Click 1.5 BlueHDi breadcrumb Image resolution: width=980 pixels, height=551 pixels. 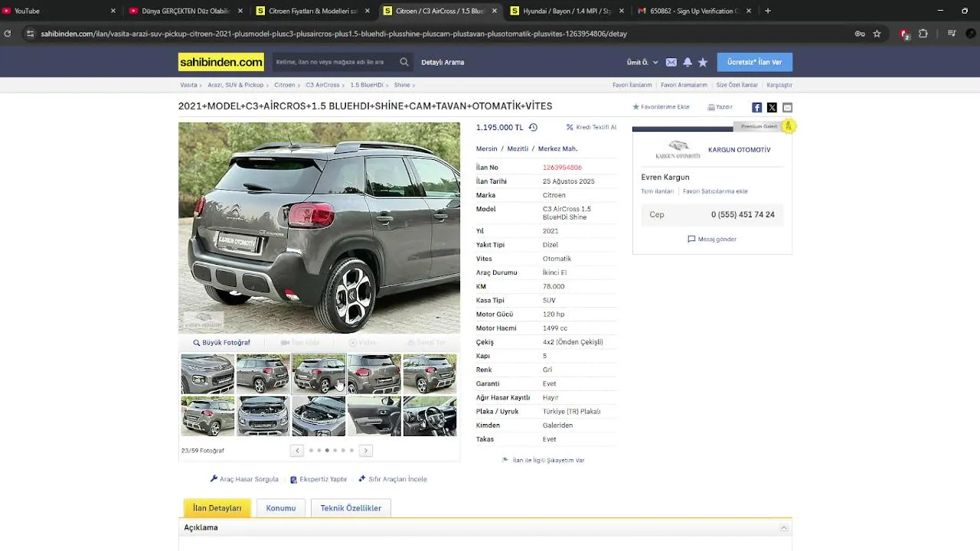(x=367, y=85)
